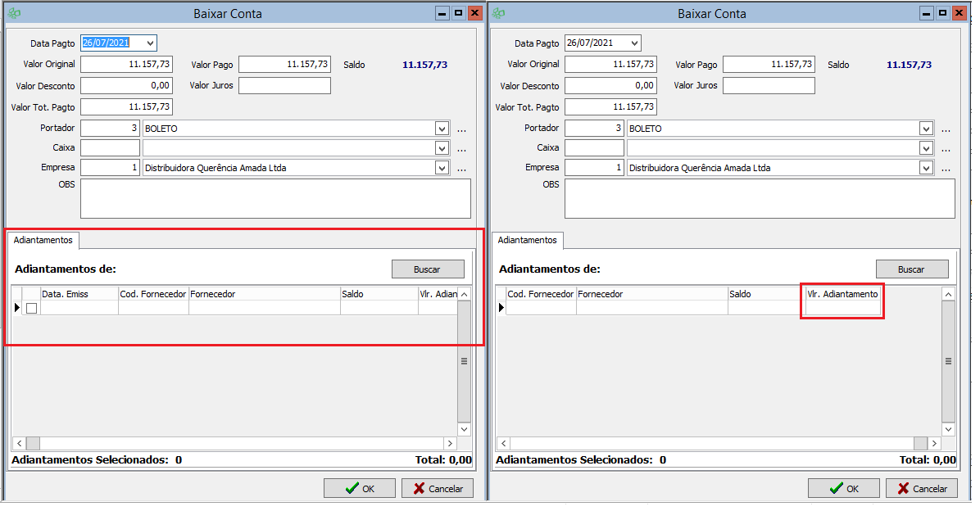The image size is (980, 511).
Task: Minimize the left Baixar Conta window
Action: [442, 13]
